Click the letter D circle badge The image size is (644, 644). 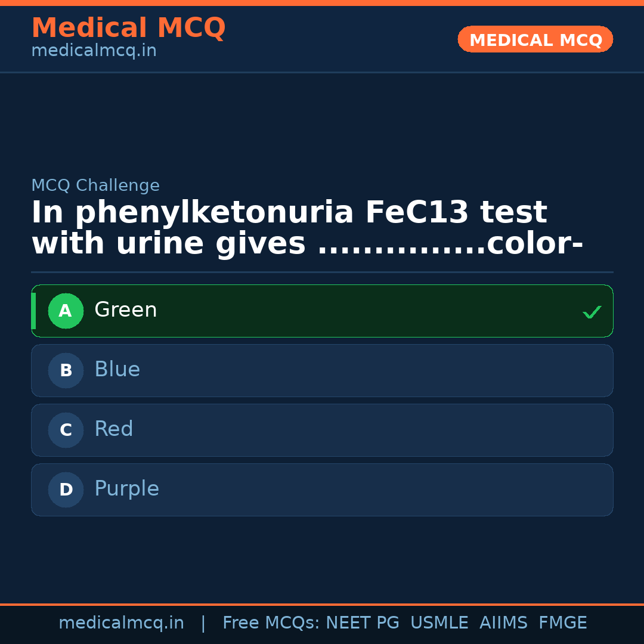66,490
